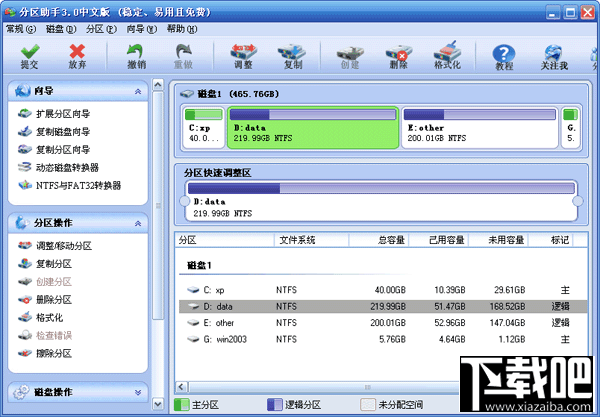The height and width of the screenshot is (417, 600).
Task: Click the D:data usage bar in quick-adjust area
Action: pyautogui.click(x=381, y=188)
